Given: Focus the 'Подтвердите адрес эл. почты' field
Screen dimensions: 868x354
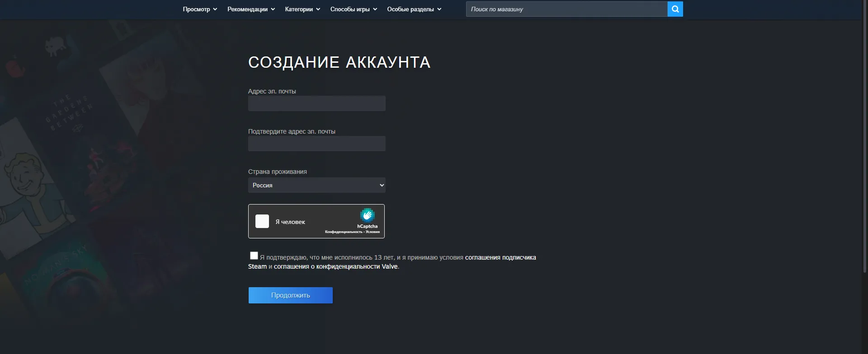Looking at the screenshot, I should [x=316, y=144].
